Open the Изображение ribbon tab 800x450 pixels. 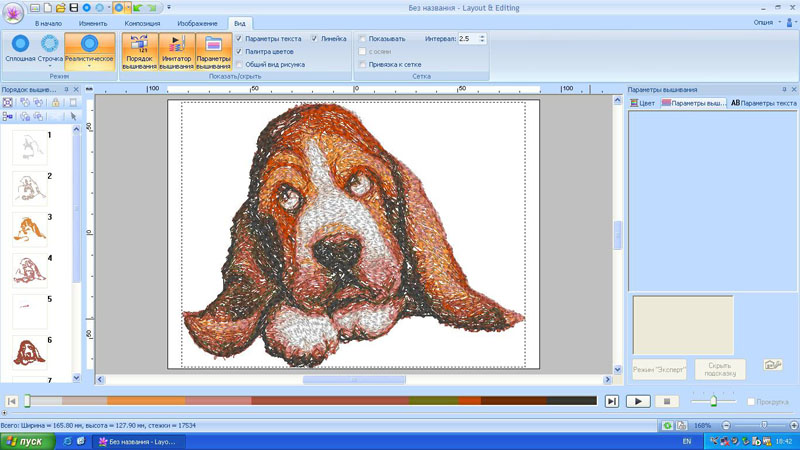(198, 22)
